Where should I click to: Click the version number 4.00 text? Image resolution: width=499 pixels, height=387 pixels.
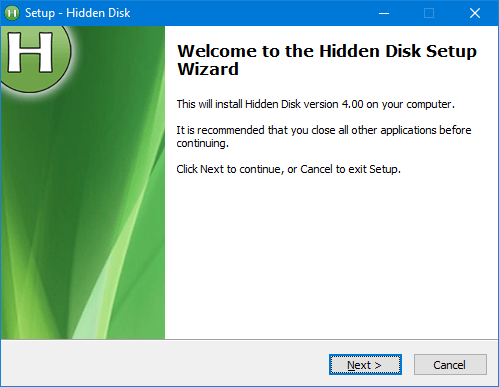click(352, 104)
